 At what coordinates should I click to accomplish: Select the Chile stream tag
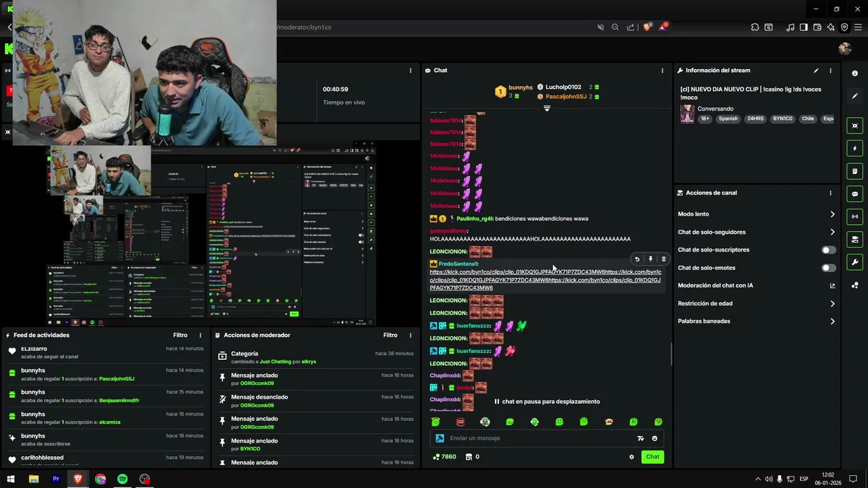[x=808, y=119]
